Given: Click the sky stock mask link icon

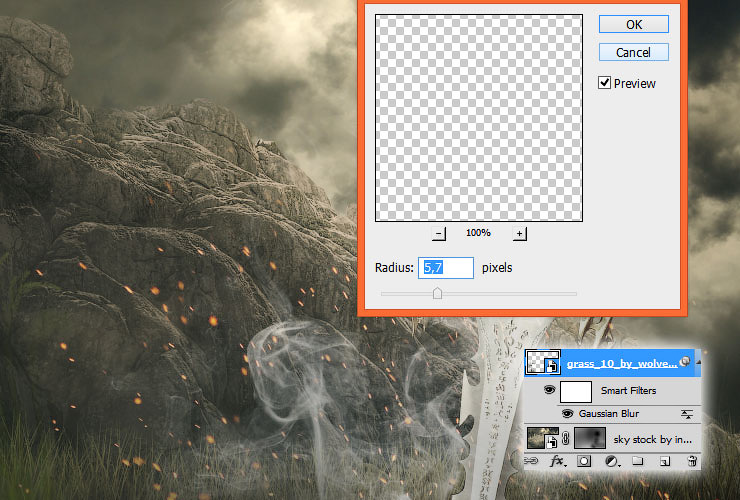Looking at the screenshot, I should coord(566,439).
